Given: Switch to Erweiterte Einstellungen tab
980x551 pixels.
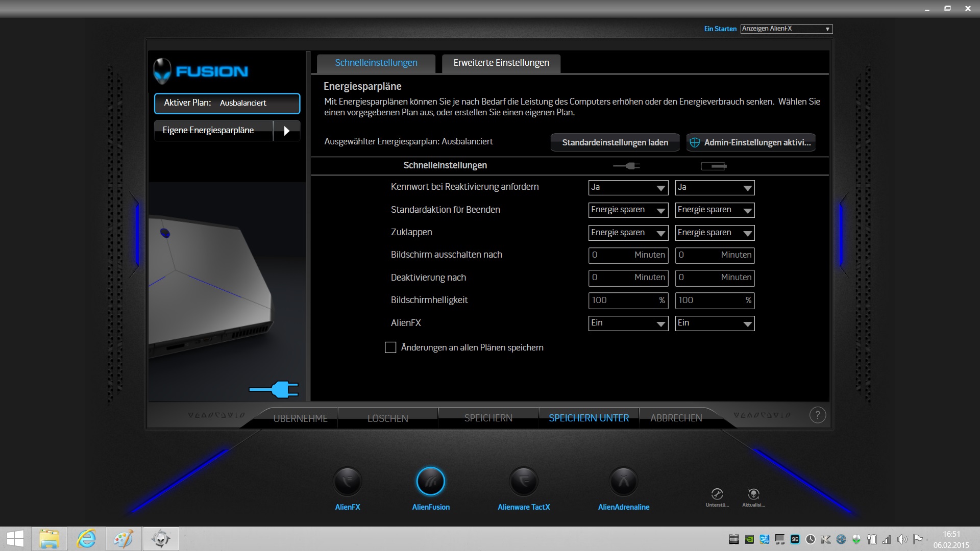Looking at the screenshot, I should [x=501, y=63].
